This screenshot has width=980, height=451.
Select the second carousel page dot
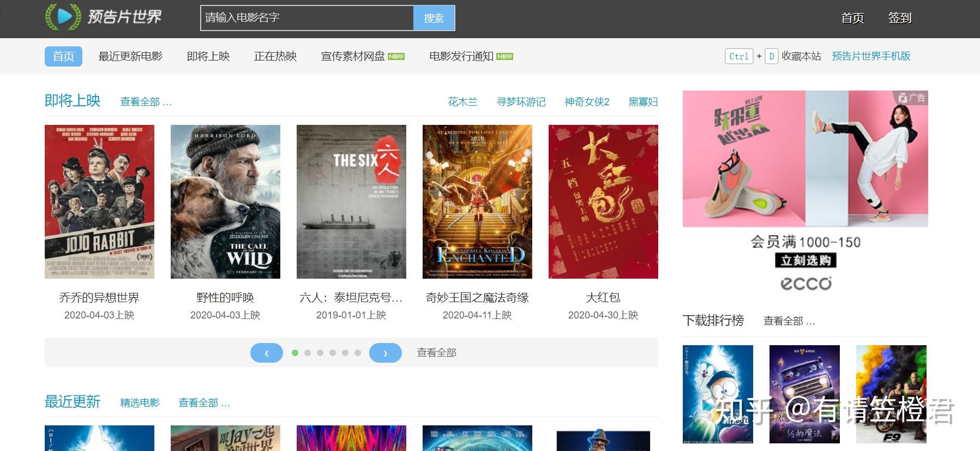(x=308, y=353)
